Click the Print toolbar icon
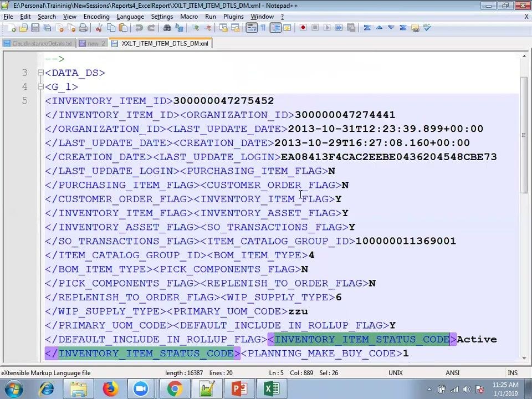Image resolution: width=532 pixels, height=399 pixels. 83,28
